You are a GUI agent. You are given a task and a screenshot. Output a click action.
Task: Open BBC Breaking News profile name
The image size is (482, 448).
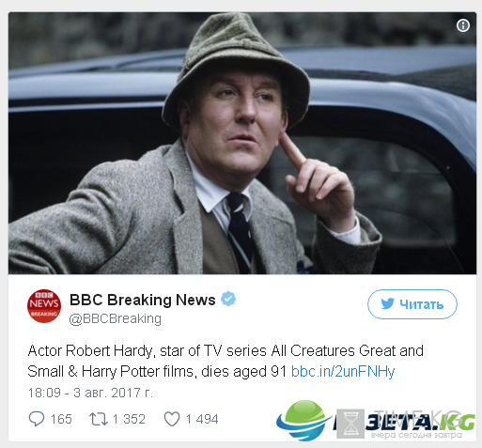tap(143, 300)
